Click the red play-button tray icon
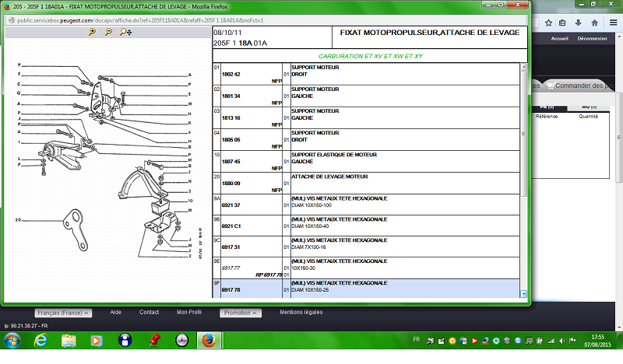The image size is (623, 364). (474, 341)
